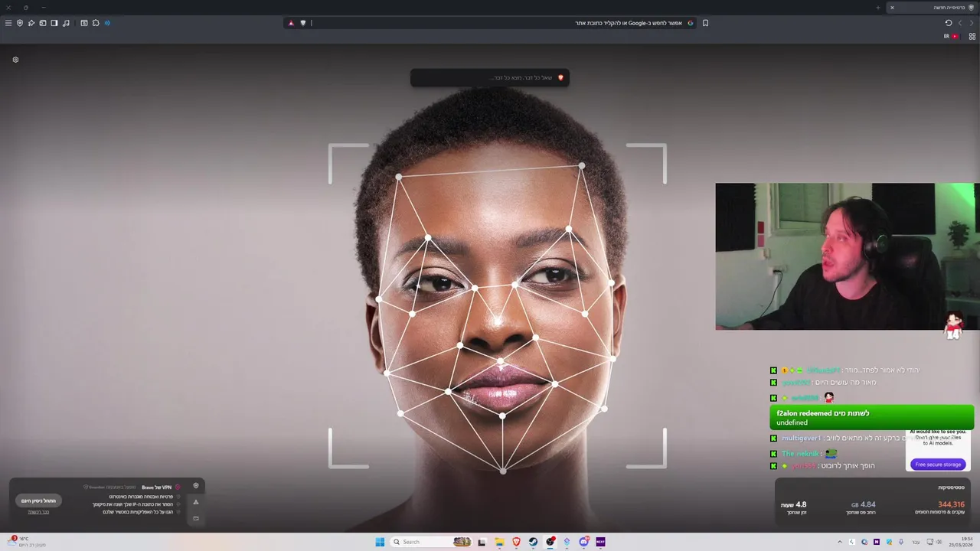Open the ER bookmark in bookmarks bar
The height and width of the screenshot is (551, 980).
click(x=946, y=36)
